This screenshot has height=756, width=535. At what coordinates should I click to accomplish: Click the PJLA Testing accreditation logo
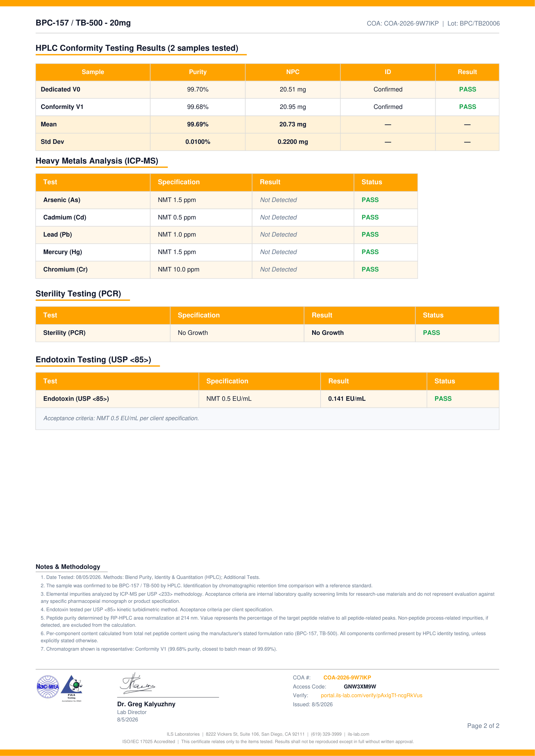pyautogui.click(x=72, y=688)
